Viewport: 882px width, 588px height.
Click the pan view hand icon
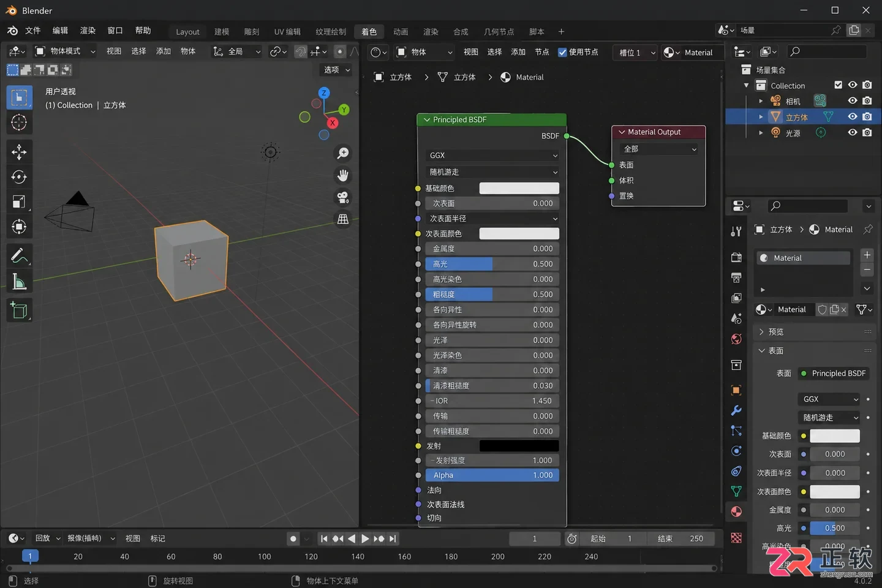(x=343, y=176)
